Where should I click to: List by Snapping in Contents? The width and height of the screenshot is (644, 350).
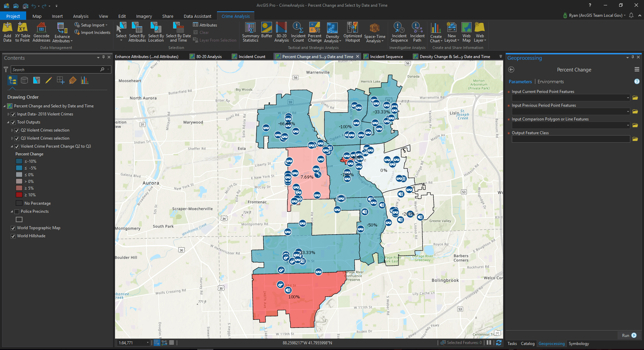tap(61, 80)
